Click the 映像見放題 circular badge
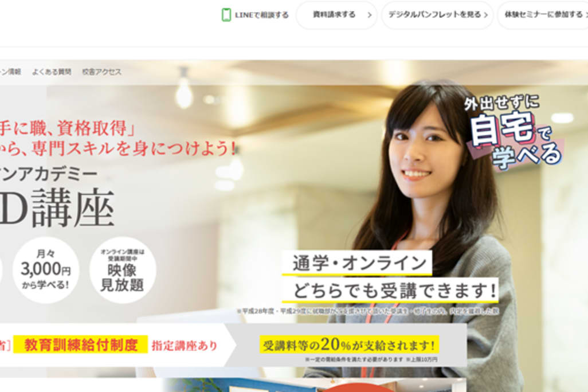 pyautogui.click(x=122, y=270)
